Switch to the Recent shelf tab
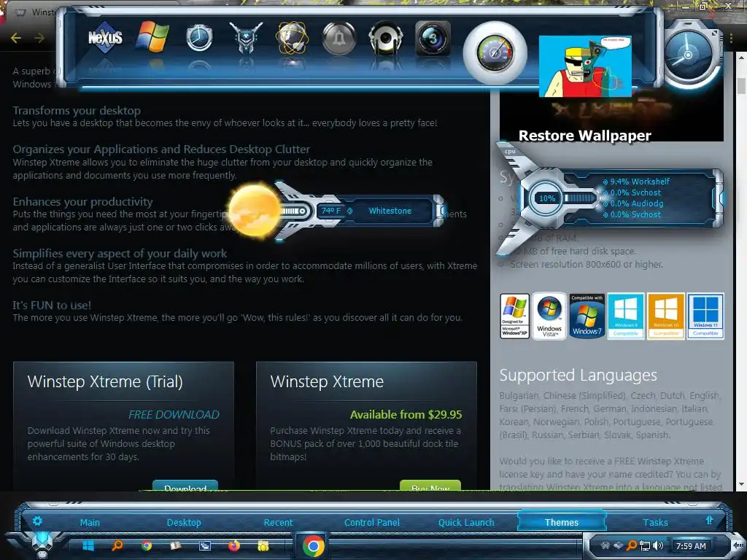747x560 pixels. [x=278, y=522]
